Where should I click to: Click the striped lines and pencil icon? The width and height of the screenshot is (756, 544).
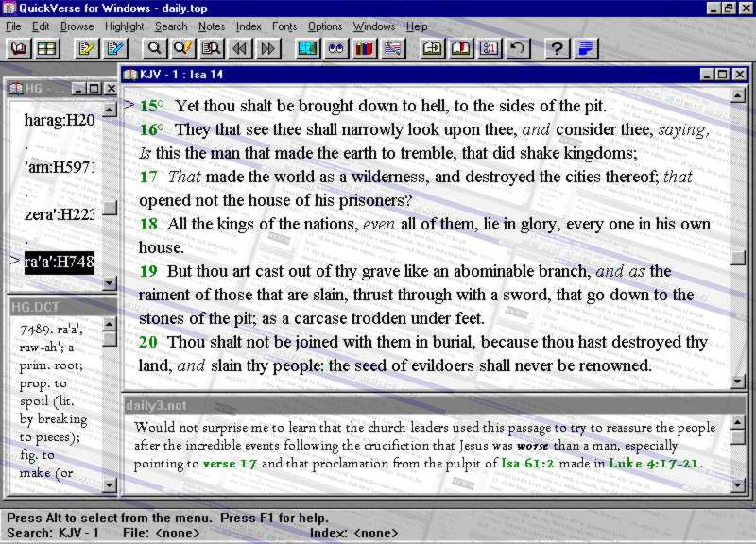(x=393, y=49)
